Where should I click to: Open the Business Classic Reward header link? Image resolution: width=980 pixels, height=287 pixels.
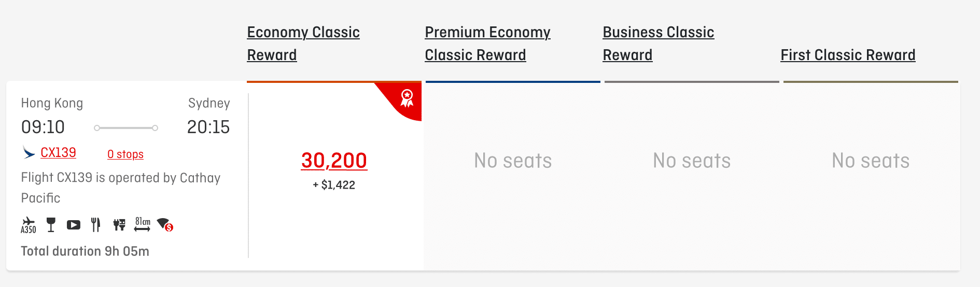pos(658,44)
